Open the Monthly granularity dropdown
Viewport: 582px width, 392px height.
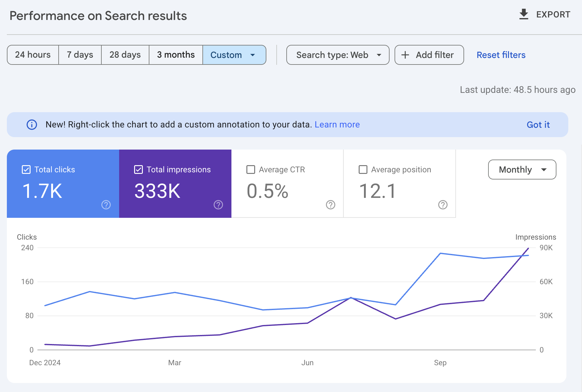(x=522, y=170)
